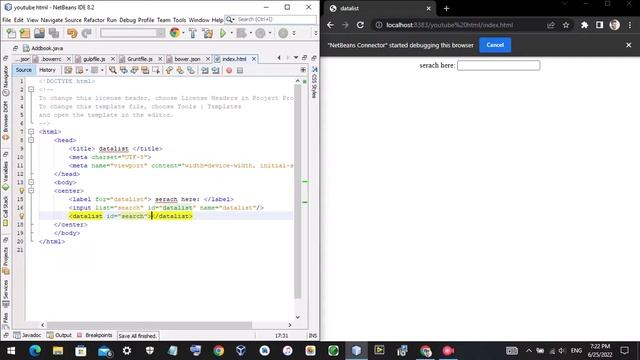Open the Refactor menu
This screenshot has height=360, width=640.
94,20
